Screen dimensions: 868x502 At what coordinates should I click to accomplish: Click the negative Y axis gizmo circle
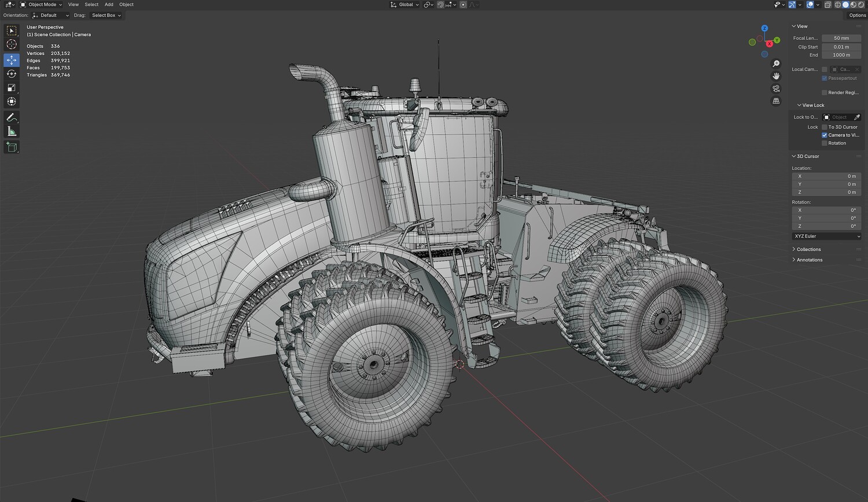(752, 42)
